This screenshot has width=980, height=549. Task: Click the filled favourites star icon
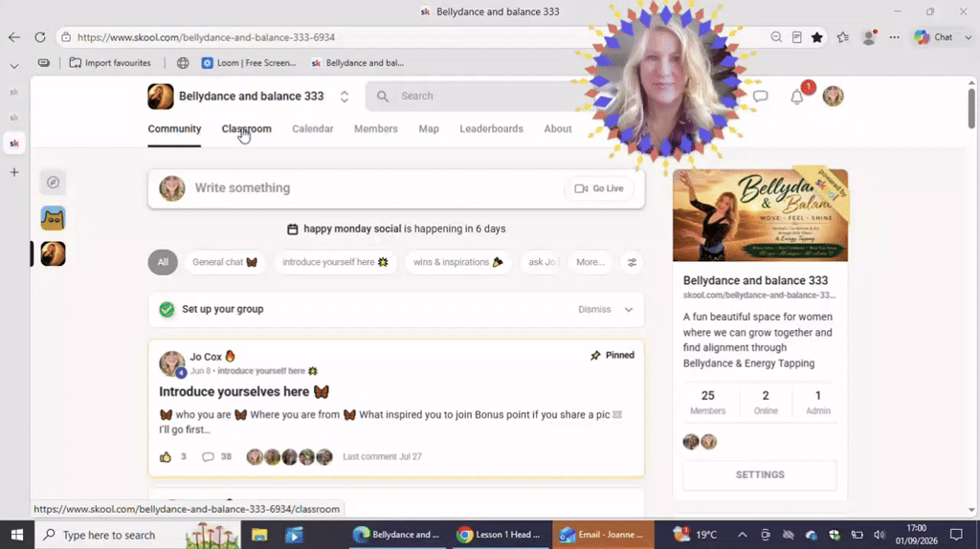(x=817, y=37)
